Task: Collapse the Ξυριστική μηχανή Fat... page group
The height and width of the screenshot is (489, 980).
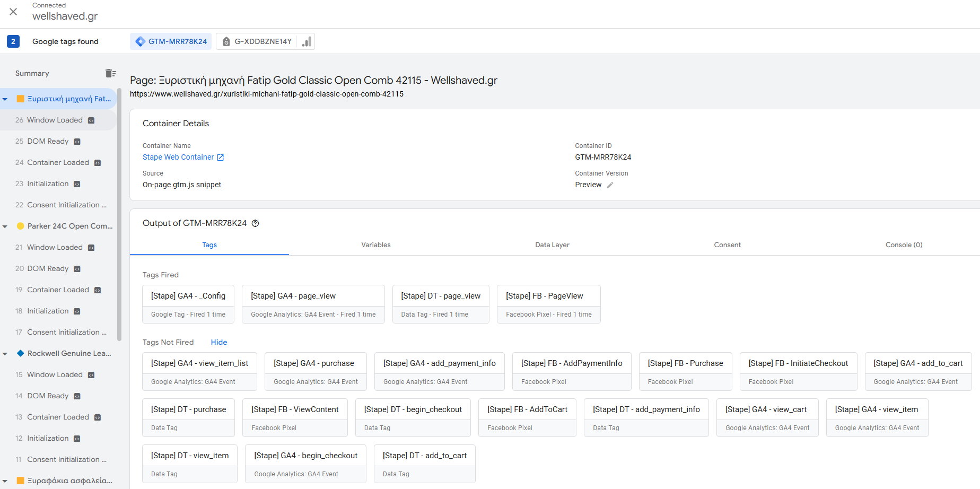Action: 5,99
